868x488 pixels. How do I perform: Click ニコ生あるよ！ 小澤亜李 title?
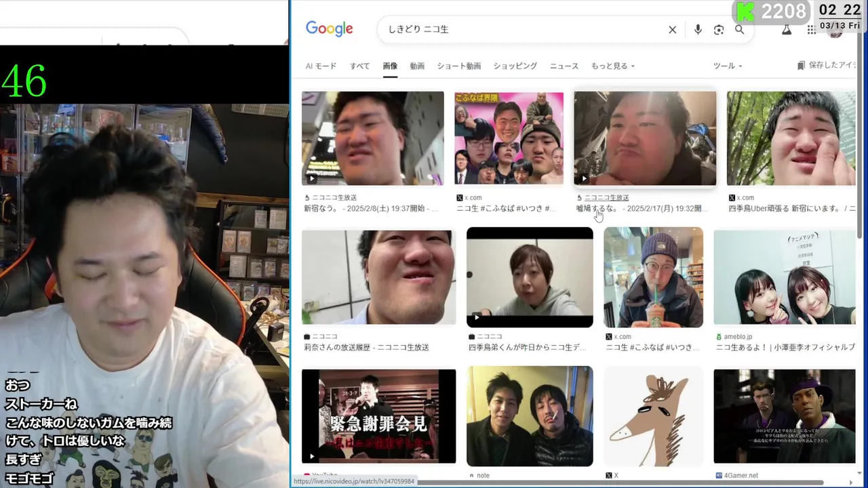click(785, 347)
